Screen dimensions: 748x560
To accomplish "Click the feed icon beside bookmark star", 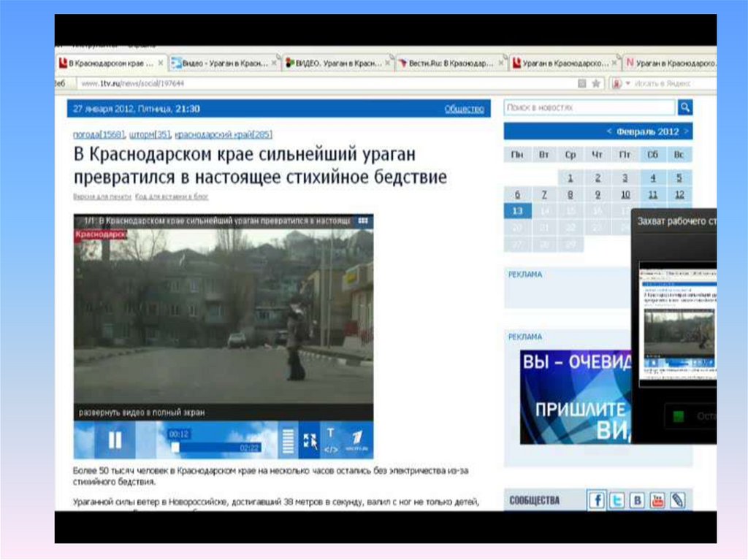I will tap(582, 83).
